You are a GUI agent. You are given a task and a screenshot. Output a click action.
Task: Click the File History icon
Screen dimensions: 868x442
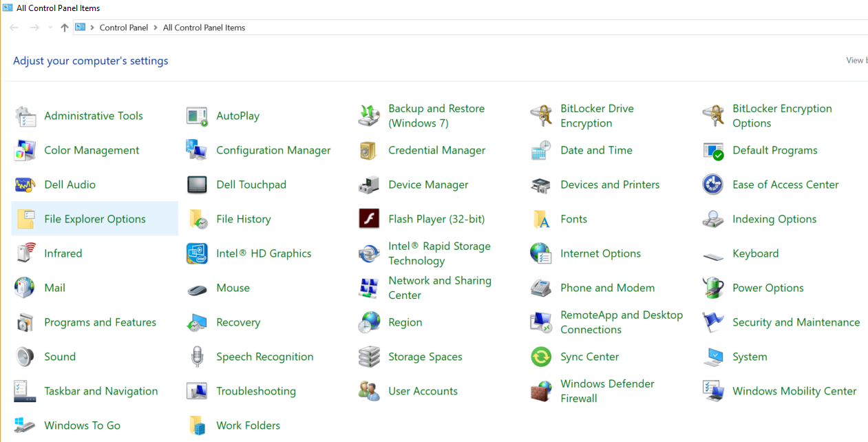[198, 220]
